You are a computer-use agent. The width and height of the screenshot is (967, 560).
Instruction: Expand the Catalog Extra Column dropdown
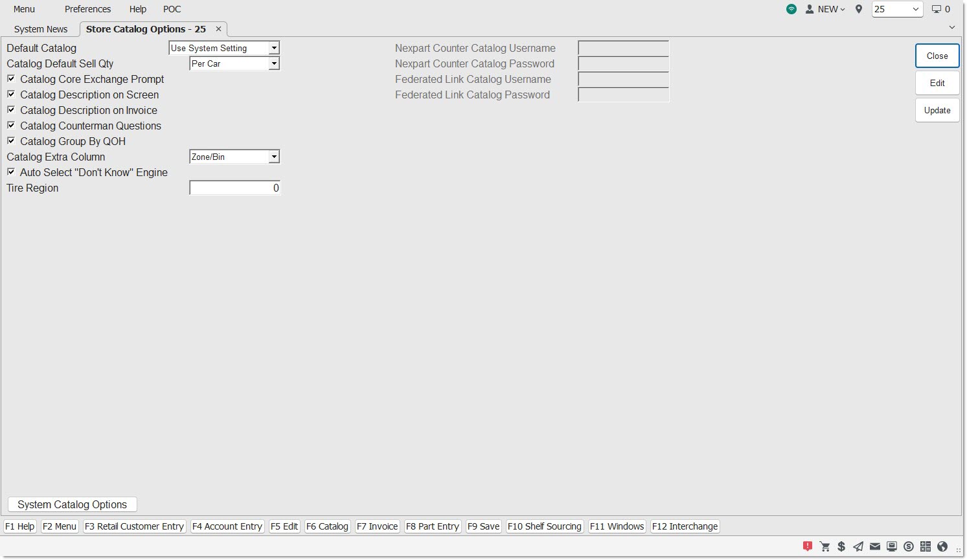(x=274, y=157)
